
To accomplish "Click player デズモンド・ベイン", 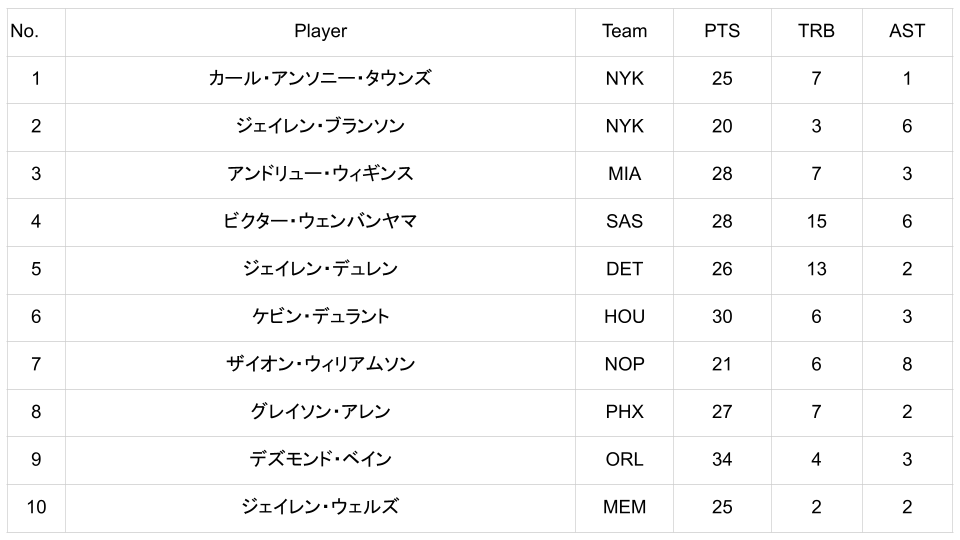I will click(320, 459).
